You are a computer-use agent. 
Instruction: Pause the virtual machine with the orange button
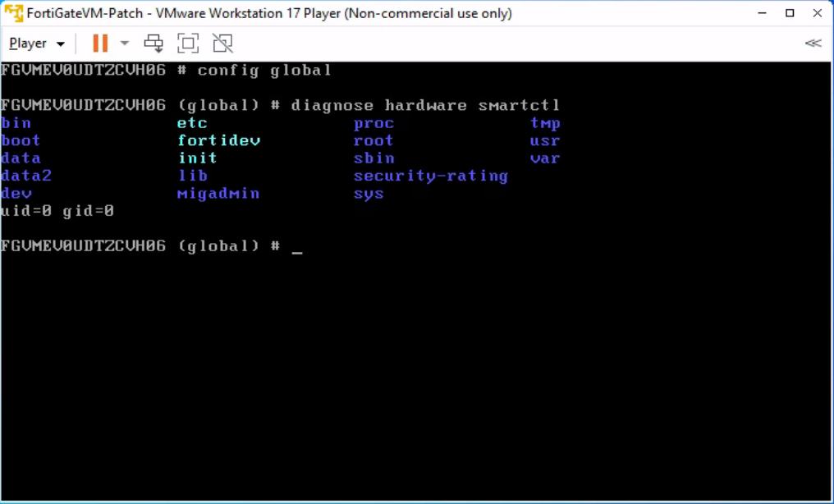100,43
